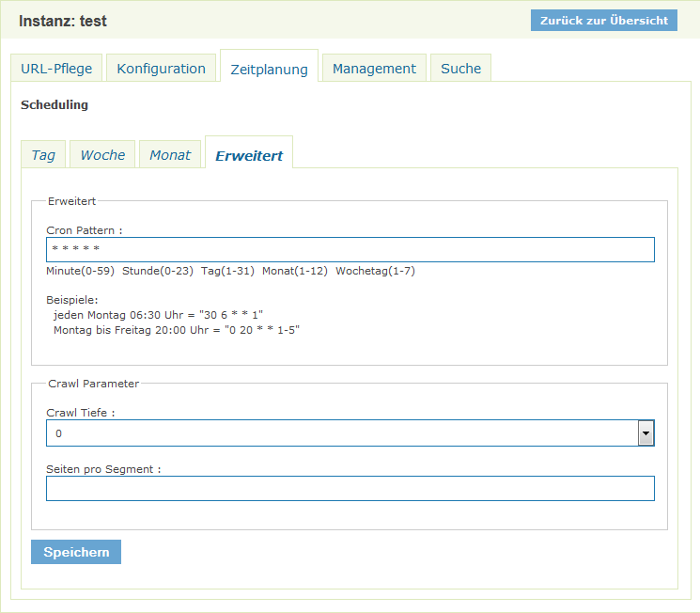Image resolution: width=700 pixels, height=613 pixels.
Task: Click the Montag bis Freitag example line
Action: tap(177, 330)
